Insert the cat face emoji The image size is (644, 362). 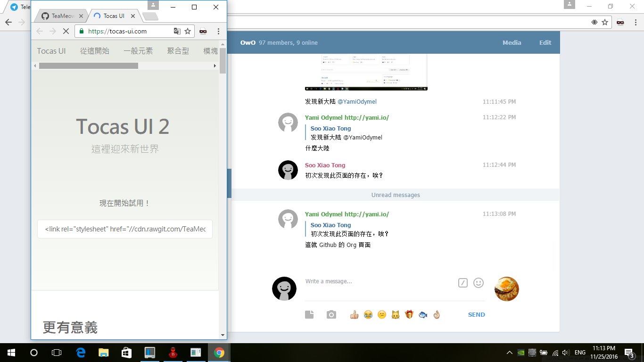click(x=396, y=314)
